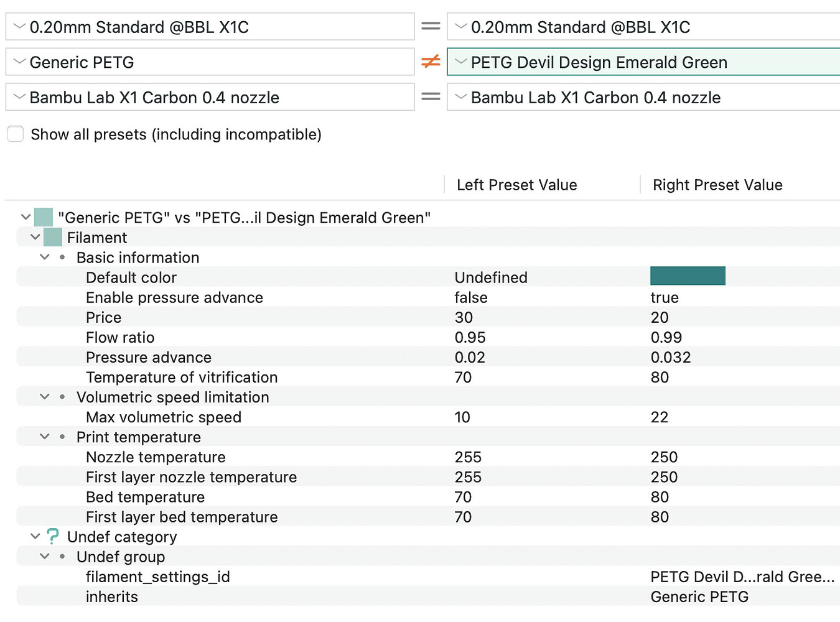Open the left 0.20mm Standard process dropdown

(210, 27)
